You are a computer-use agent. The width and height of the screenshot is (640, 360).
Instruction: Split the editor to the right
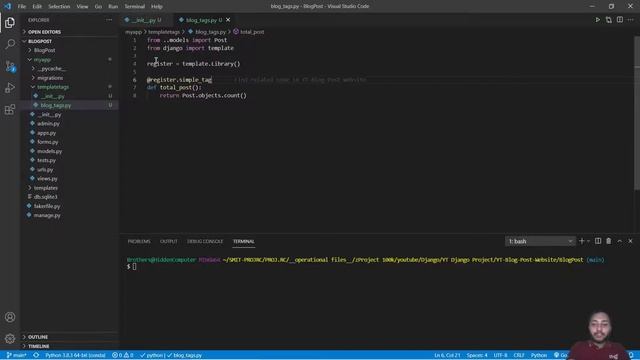(x=620, y=20)
